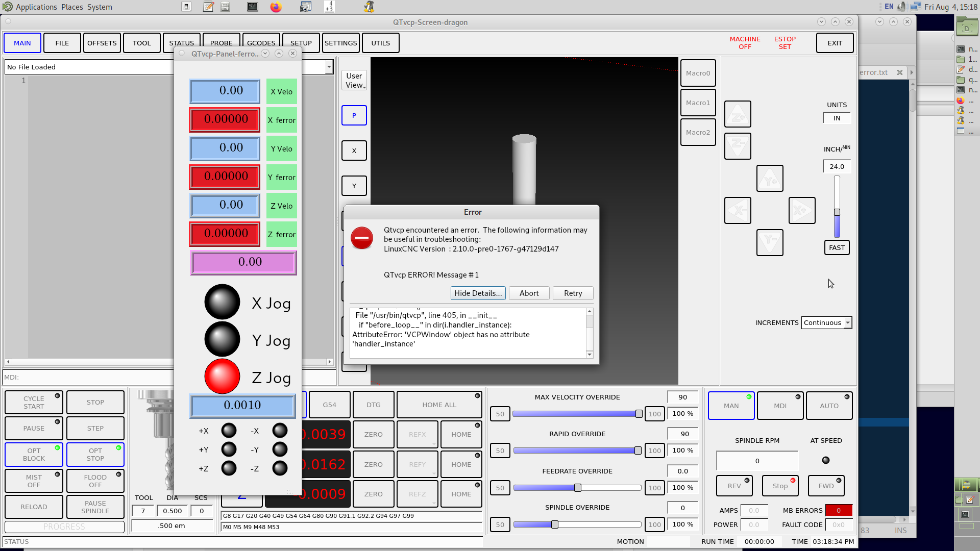Open REFZ dropdown button

tap(417, 494)
